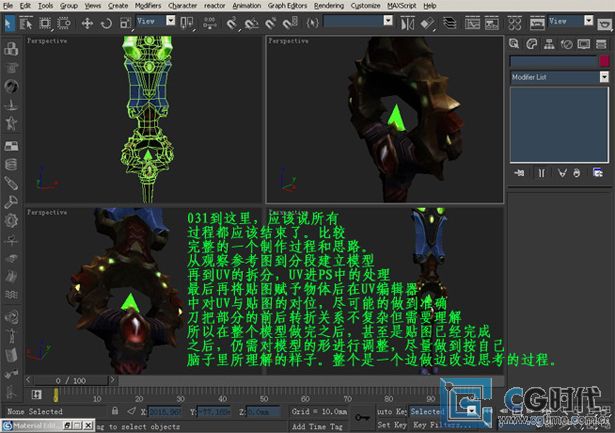Image resolution: width=615 pixels, height=433 pixels.
Task: Create a reactor Rigid Body Collection
Action: point(11,49)
